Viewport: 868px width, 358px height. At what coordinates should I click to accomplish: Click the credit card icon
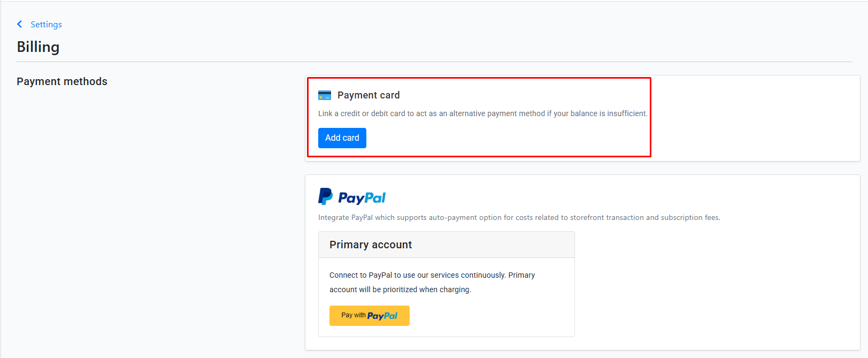coord(325,95)
